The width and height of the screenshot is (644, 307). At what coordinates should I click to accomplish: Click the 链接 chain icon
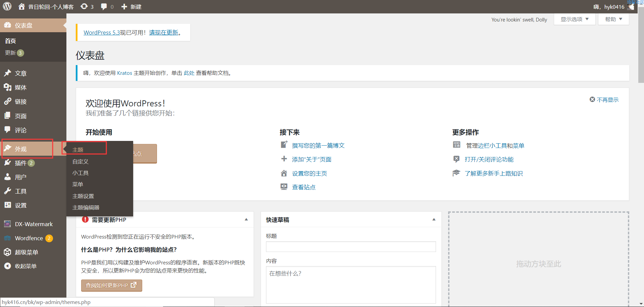click(7, 101)
